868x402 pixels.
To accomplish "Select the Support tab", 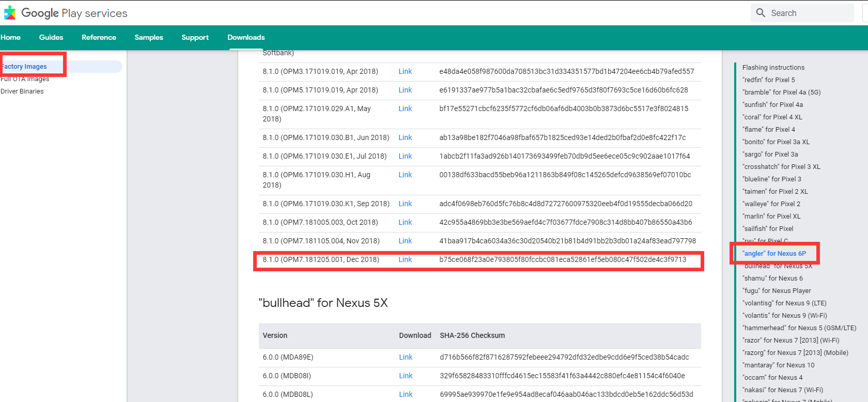I will [195, 37].
